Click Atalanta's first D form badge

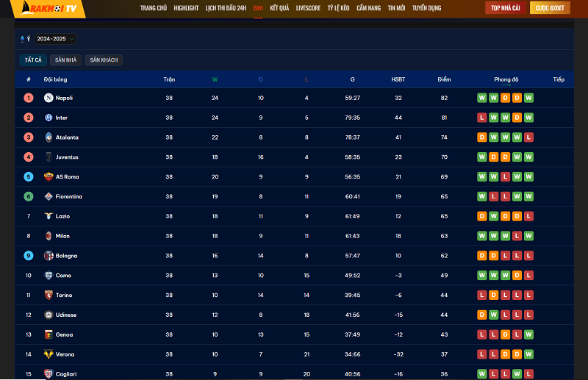point(482,137)
